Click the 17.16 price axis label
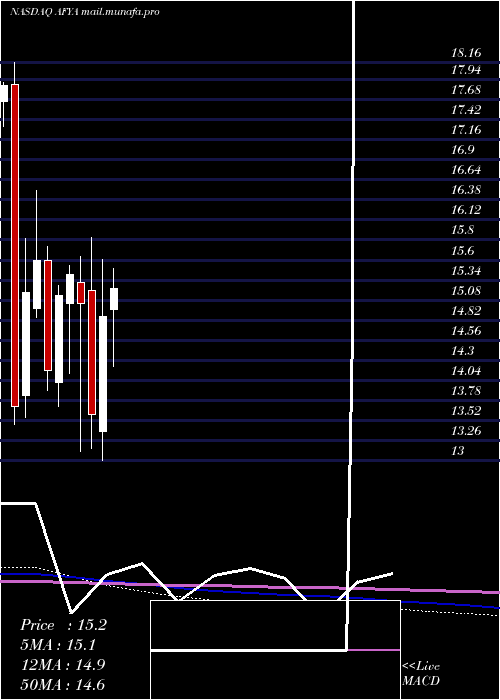The width and height of the screenshot is (500, 700). 466,130
